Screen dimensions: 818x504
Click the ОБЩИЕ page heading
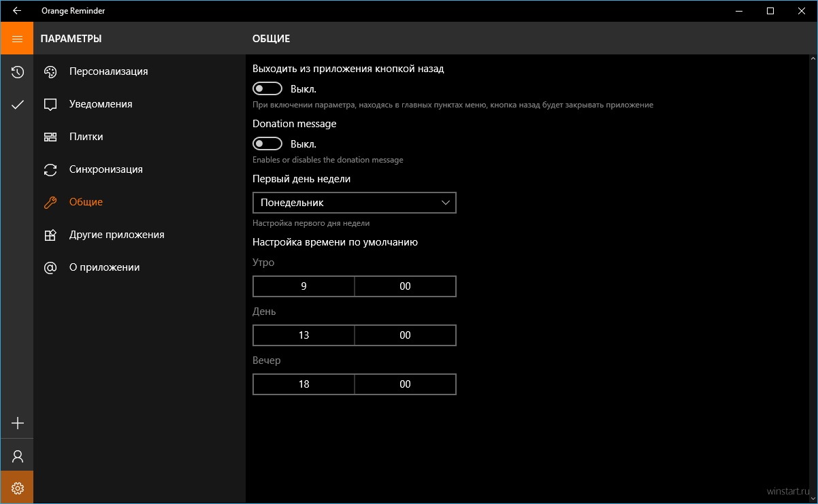tap(271, 39)
